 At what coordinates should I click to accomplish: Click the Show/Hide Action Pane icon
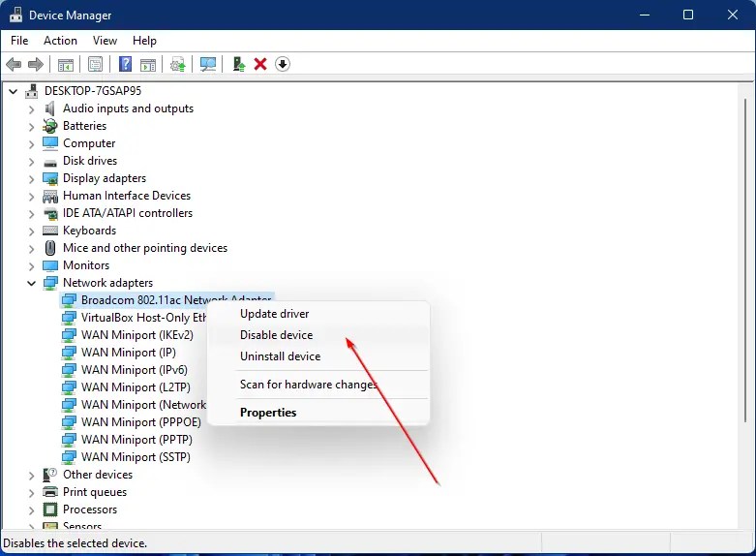[x=148, y=64]
